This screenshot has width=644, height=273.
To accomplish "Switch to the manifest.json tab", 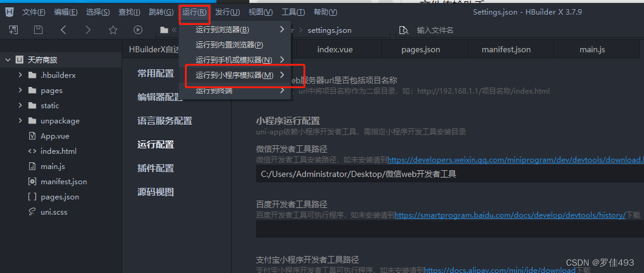I will (506, 50).
